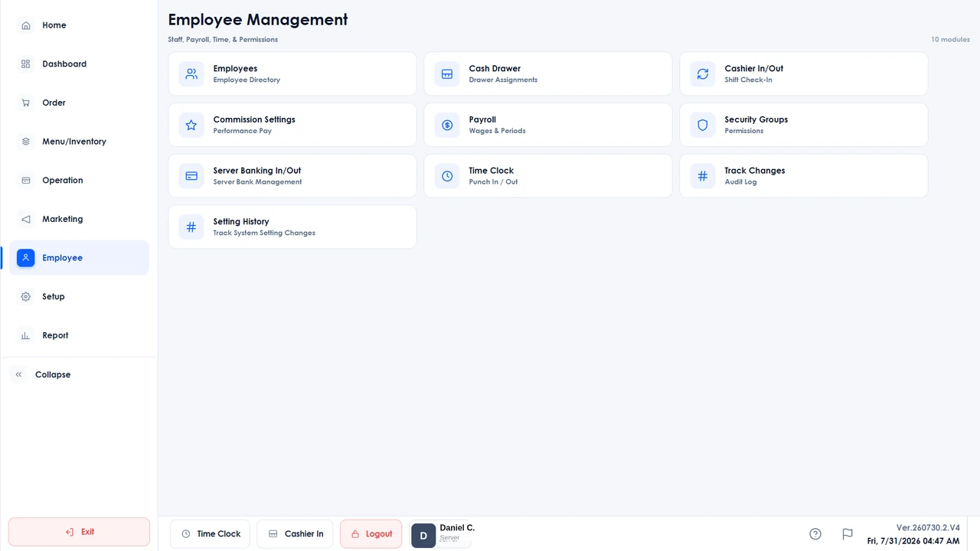This screenshot has width=980, height=551.
Task: Click Punch In / Out subtitle
Action: tap(493, 182)
